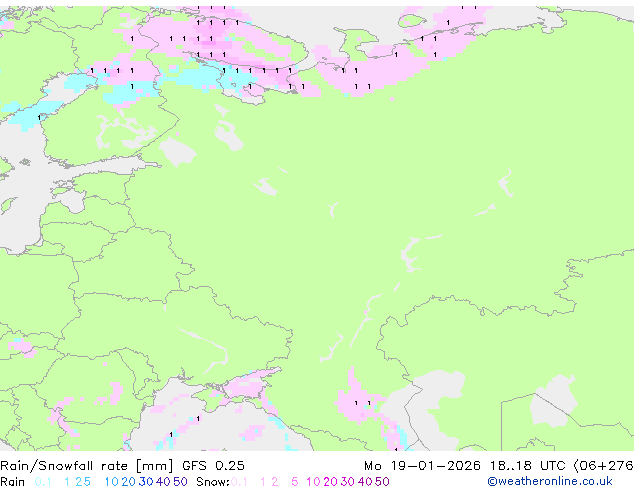Click the snow legend value 10

coord(313,482)
